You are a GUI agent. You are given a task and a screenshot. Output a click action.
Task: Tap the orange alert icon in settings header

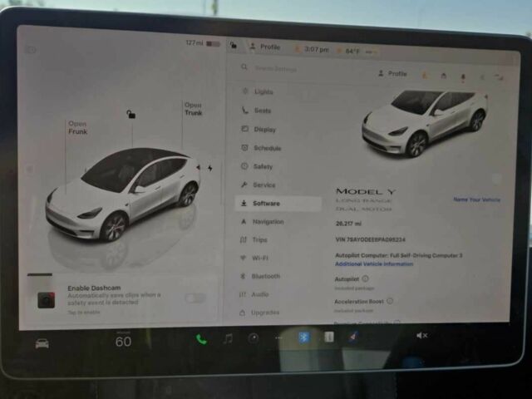pos(425,76)
